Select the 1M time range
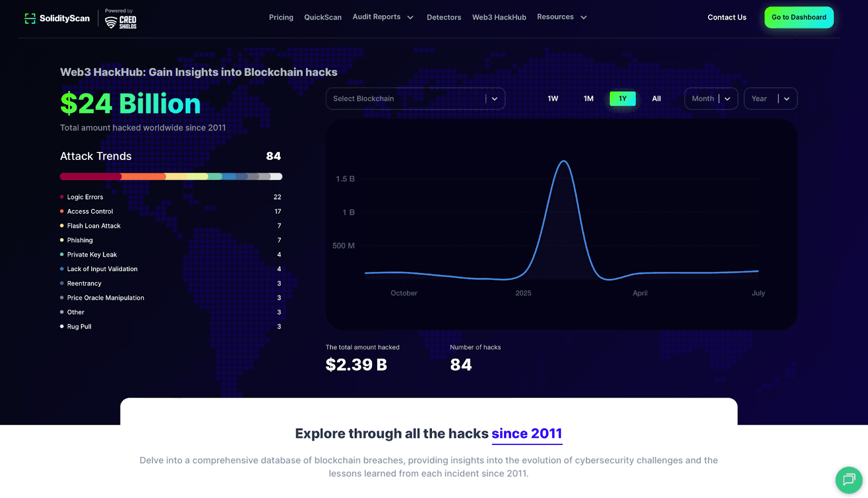Image resolution: width=868 pixels, height=498 pixels. (x=589, y=99)
